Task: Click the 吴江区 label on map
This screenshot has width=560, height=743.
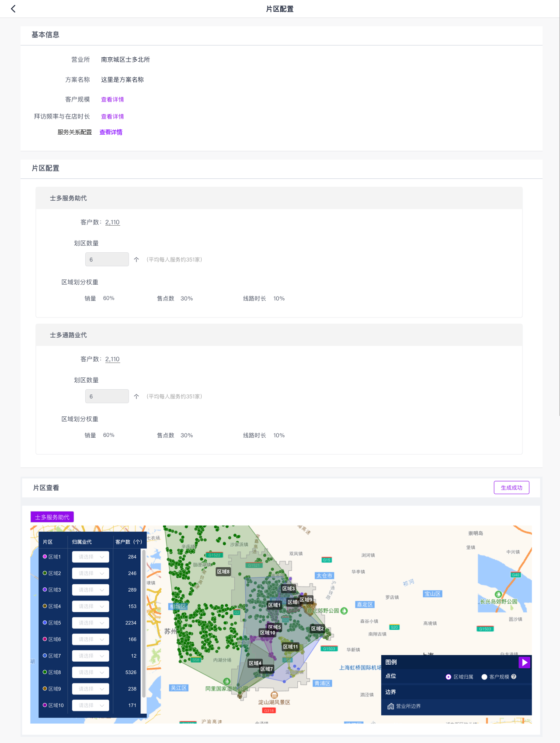Action: click(178, 688)
